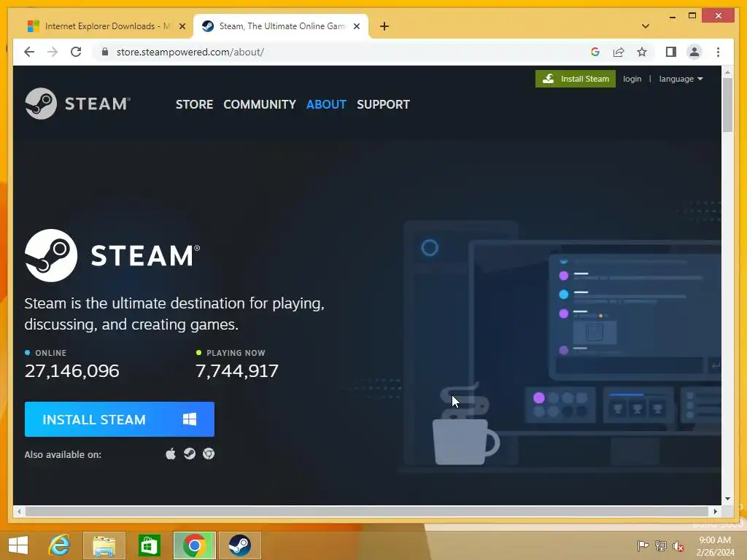The image size is (747, 560).
Task: Open Chrome side panel
Action: tap(671, 52)
